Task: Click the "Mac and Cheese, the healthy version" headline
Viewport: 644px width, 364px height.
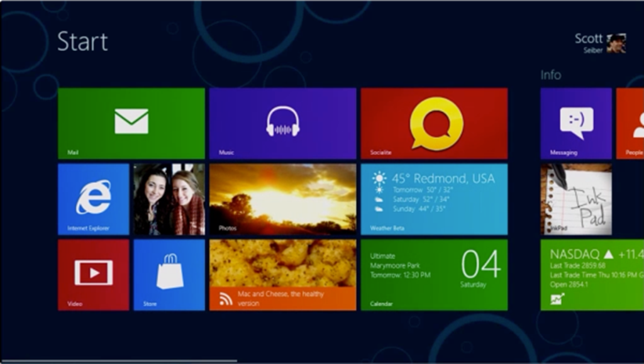Action: click(281, 299)
